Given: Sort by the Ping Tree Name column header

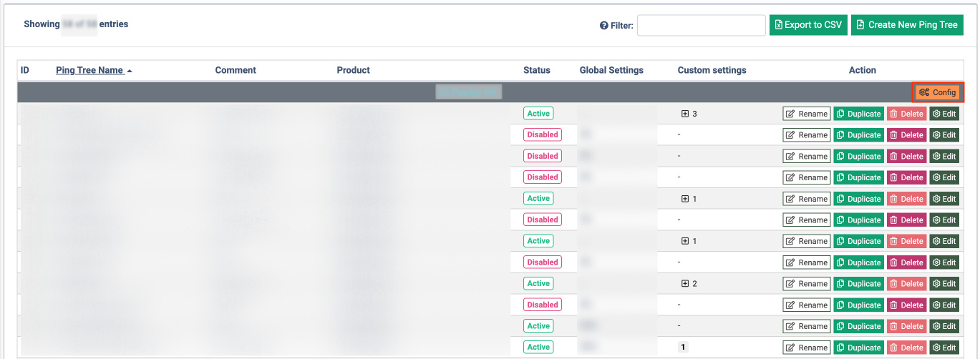Looking at the screenshot, I should click(x=89, y=70).
